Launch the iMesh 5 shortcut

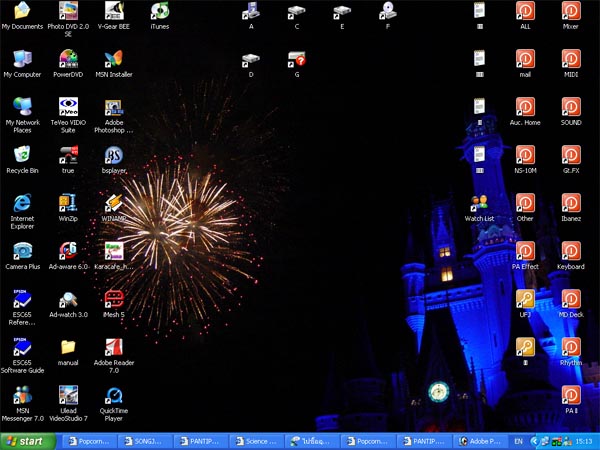[x=114, y=299]
